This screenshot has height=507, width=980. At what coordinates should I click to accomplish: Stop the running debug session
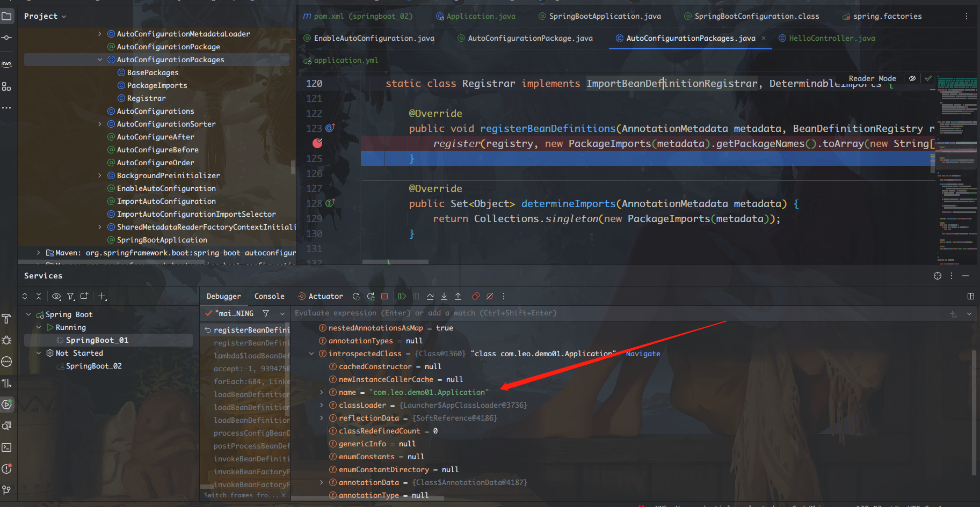pos(384,296)
